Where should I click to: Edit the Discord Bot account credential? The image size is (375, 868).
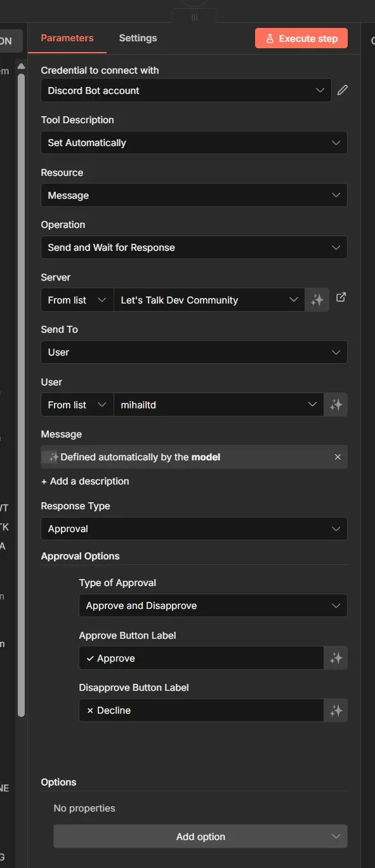[342, 90]
